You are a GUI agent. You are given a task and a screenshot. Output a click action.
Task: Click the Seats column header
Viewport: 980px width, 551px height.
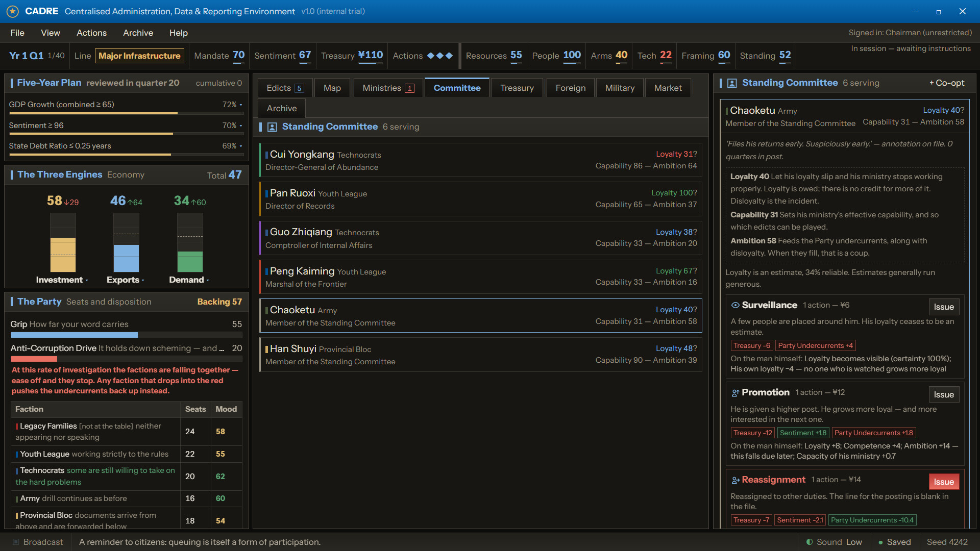tap(195, 409)
